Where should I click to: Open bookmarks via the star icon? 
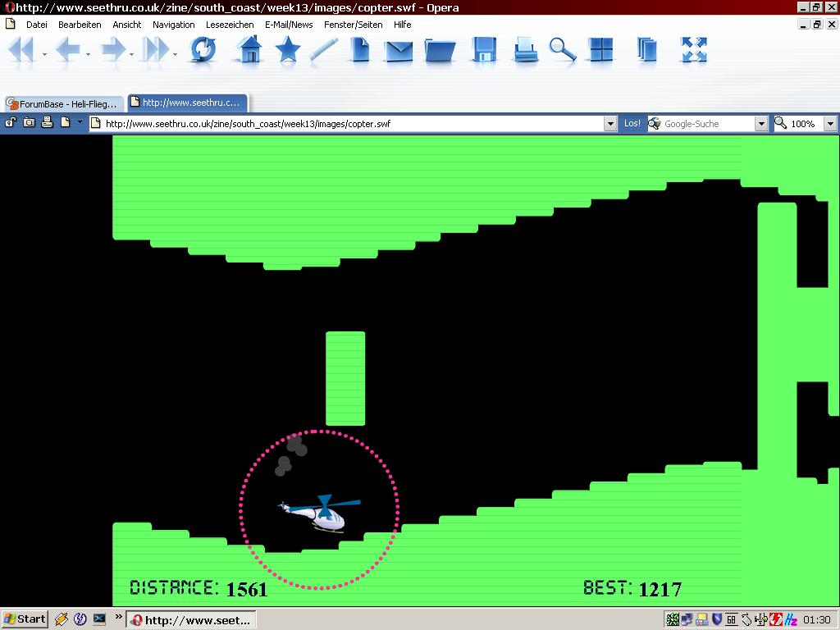tap(288, 49)
